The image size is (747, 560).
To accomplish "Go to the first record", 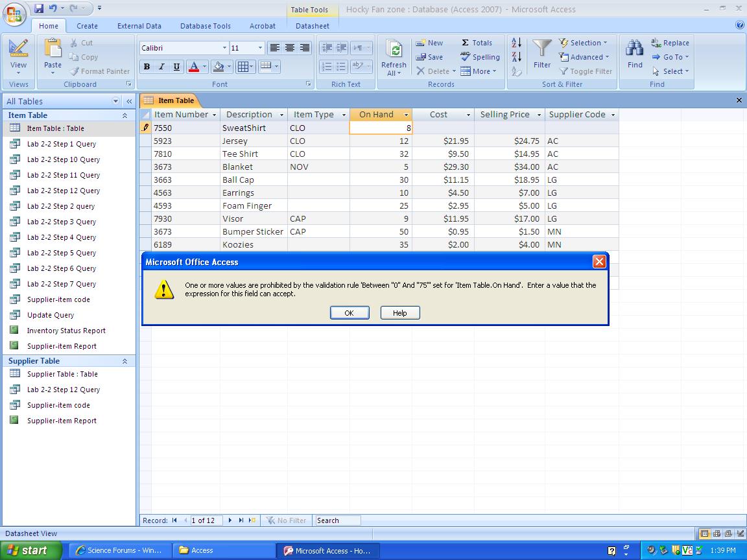I will pyautogui.click(x=174, y=520).
